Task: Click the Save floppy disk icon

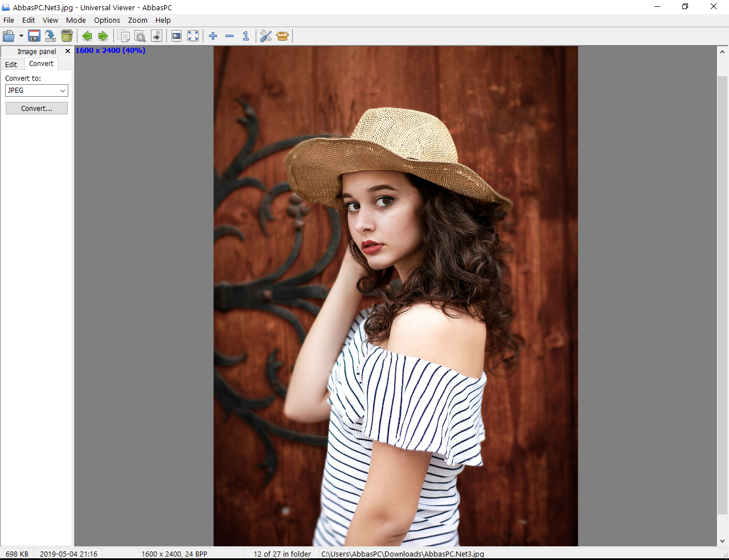Action: (34, 36)
